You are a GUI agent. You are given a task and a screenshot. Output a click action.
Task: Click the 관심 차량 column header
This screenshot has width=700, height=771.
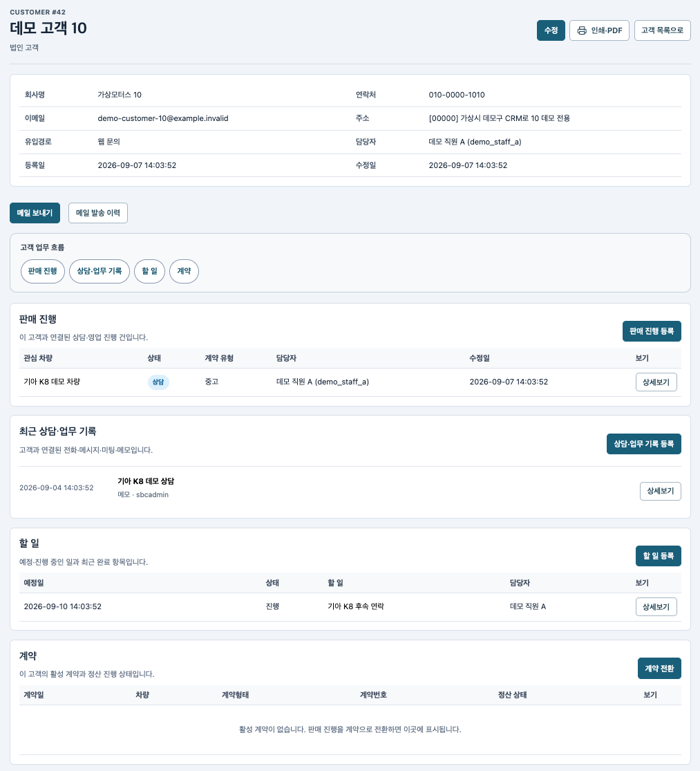click(x=38, y=358)
